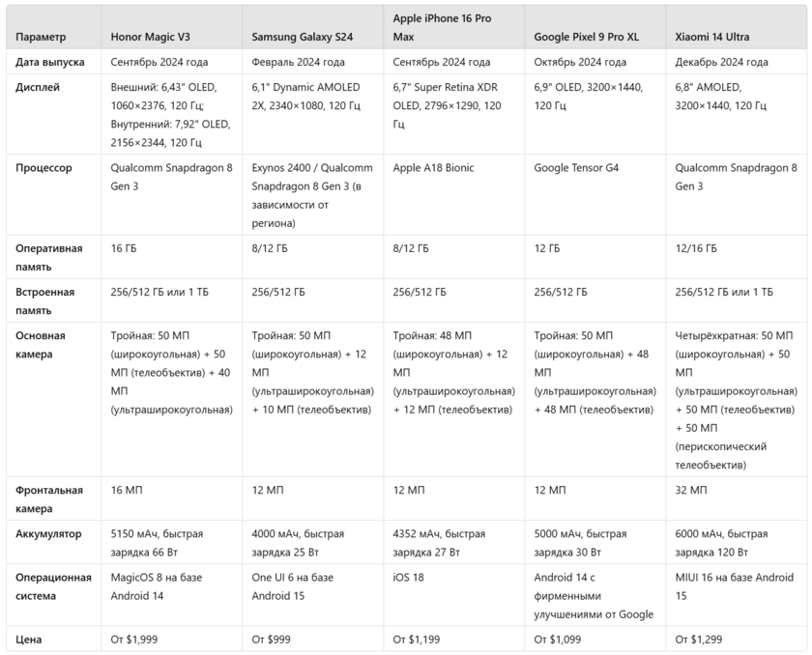The width and height of the screenshot is (812, 655).
Task: Select the Фронтальная камера row label
Action: (x=49, y=498)
